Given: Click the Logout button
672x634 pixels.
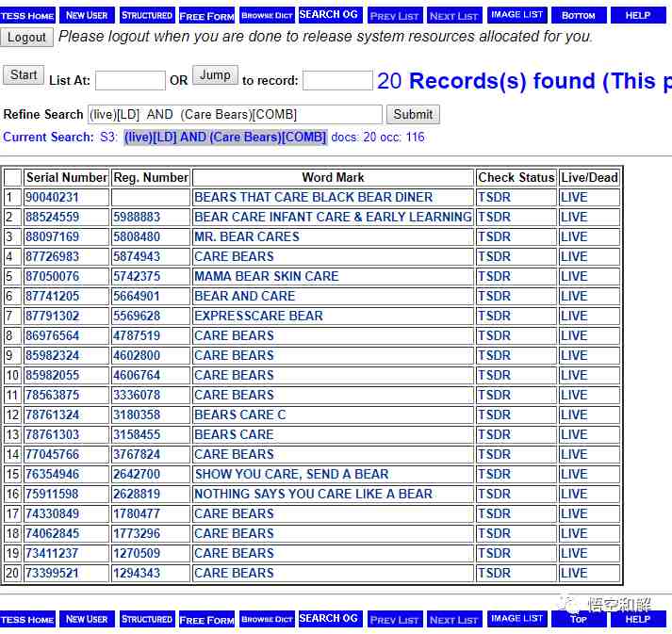Looking at the screenshot, I should point(26,38).
